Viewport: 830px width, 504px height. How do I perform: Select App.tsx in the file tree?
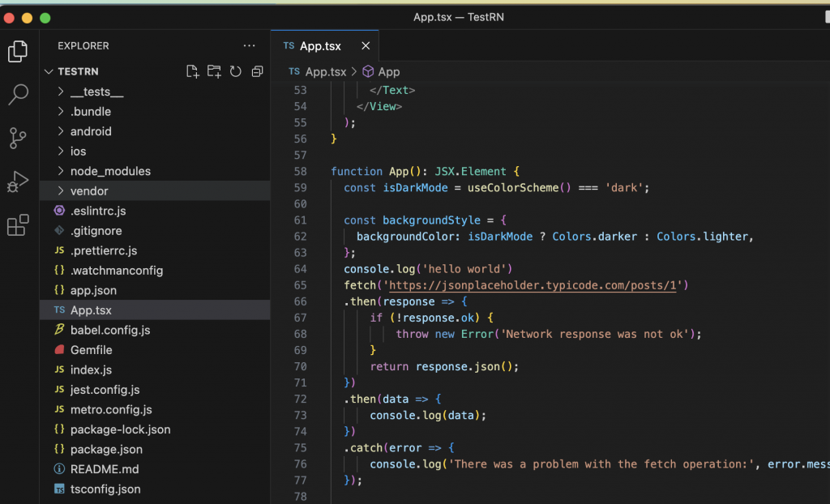[155, 310]
